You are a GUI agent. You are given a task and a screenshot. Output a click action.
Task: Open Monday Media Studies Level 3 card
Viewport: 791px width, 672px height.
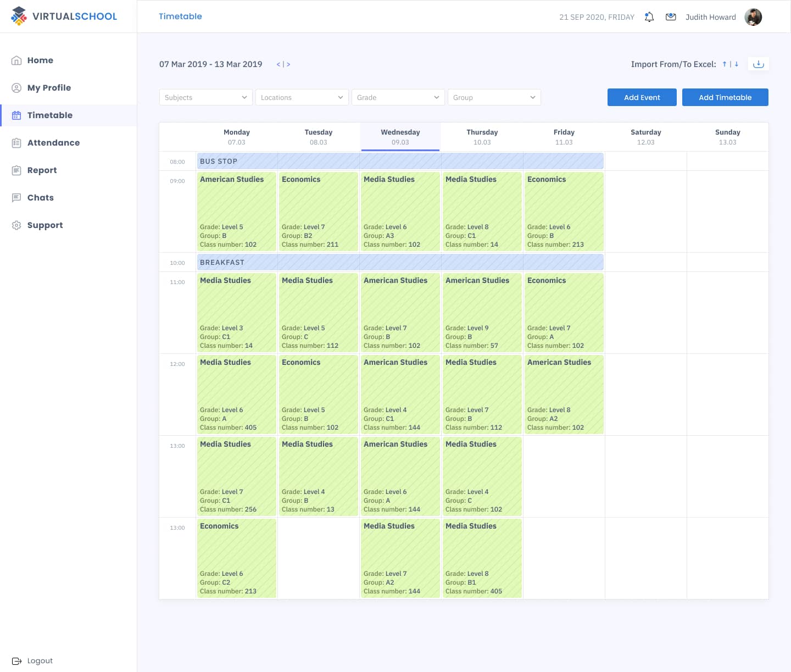pos(237,313)
